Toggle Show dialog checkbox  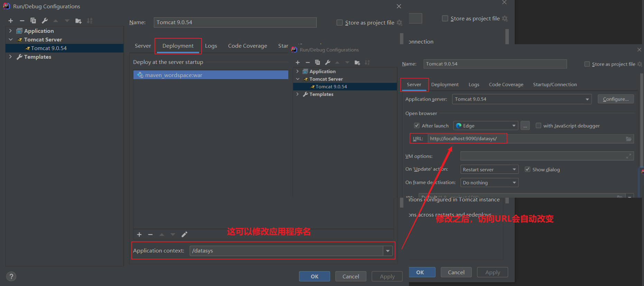pyautogui.click(x=528, y=169)
